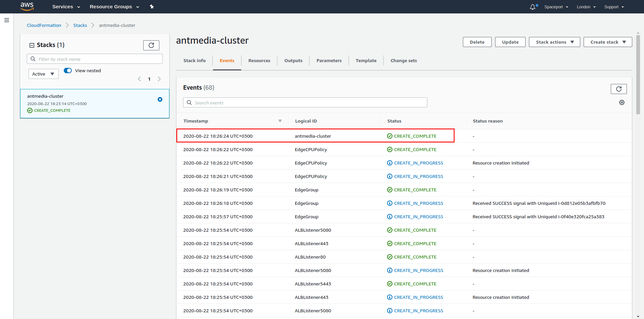Open the London region selector
Screen dimensions: 644x319
point(586,7)
